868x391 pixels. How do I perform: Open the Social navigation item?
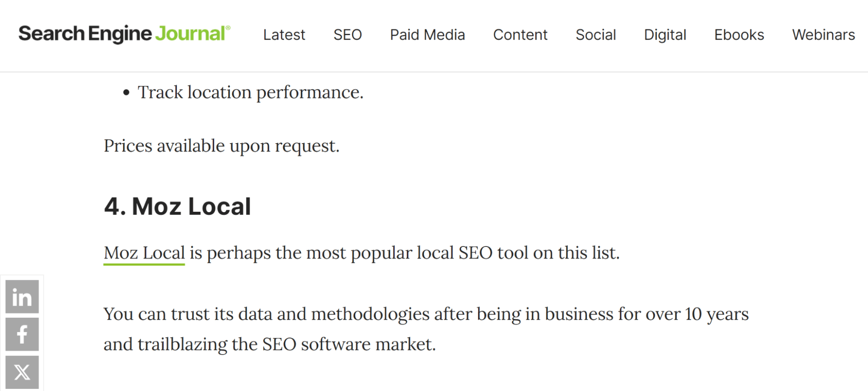(596, 35)
